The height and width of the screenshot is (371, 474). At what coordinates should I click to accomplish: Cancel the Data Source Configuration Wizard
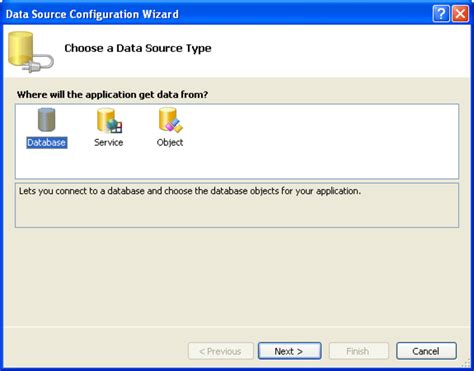[426, 351]
